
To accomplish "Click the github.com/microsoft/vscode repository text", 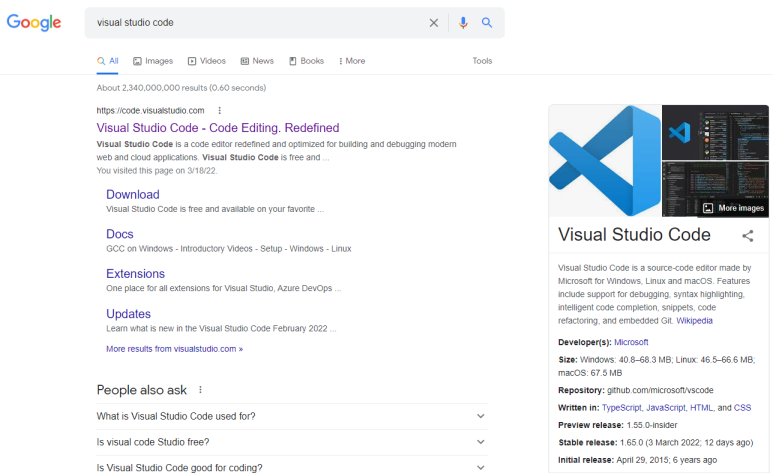I will (660, 390).
